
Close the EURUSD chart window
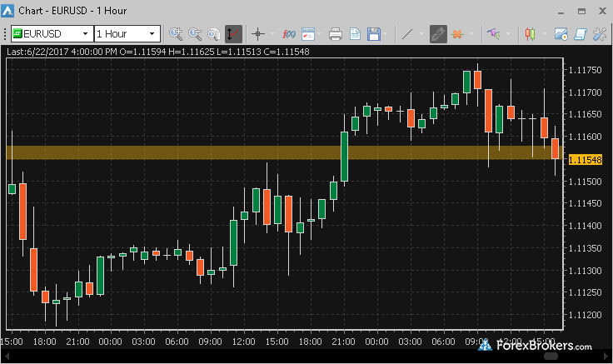coord(602,11)
